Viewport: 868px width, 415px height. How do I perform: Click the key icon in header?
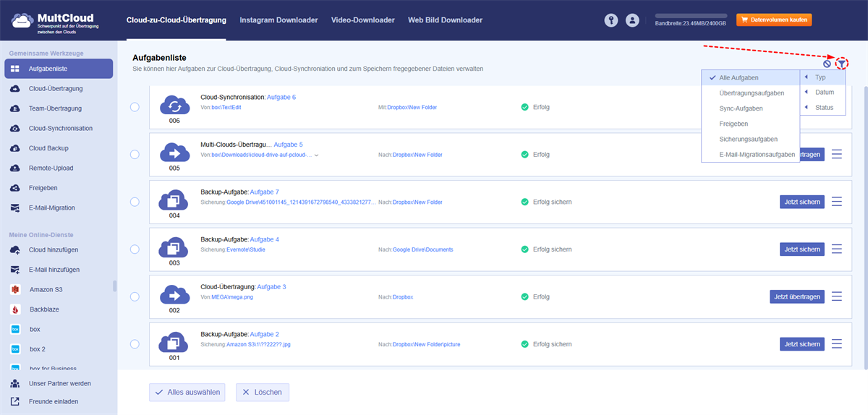coord(611,21)
